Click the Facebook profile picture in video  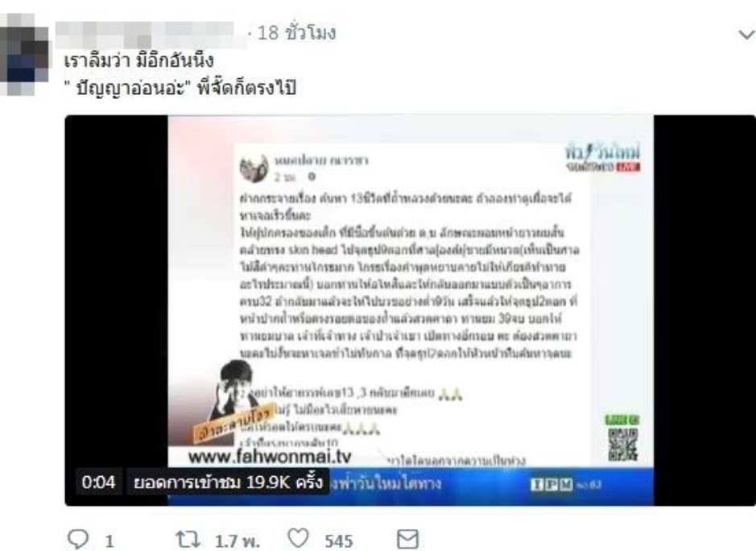pos(254,169)
